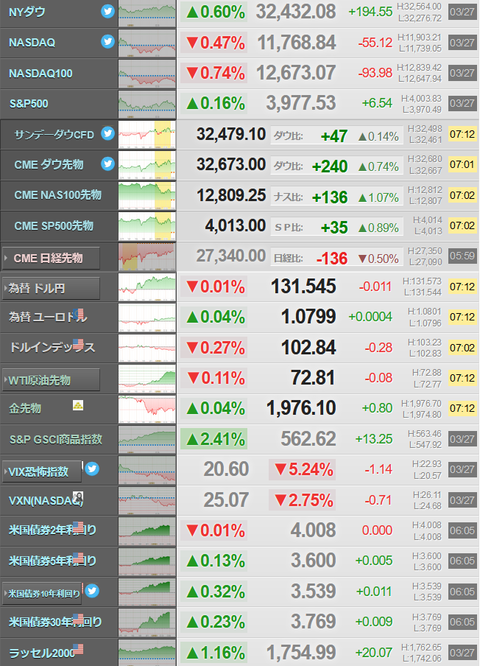Open the VIX恐怖指数 mini chart
This screenshot has width=480, height=666.
point(147,470)
